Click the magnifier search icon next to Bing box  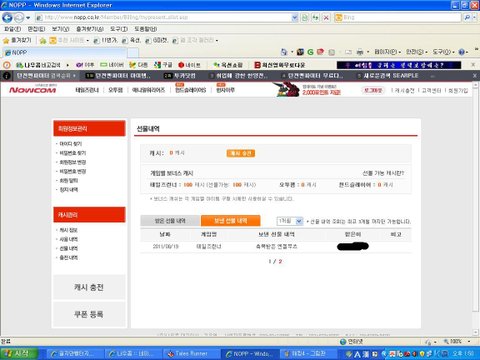(x=468, y=17)
